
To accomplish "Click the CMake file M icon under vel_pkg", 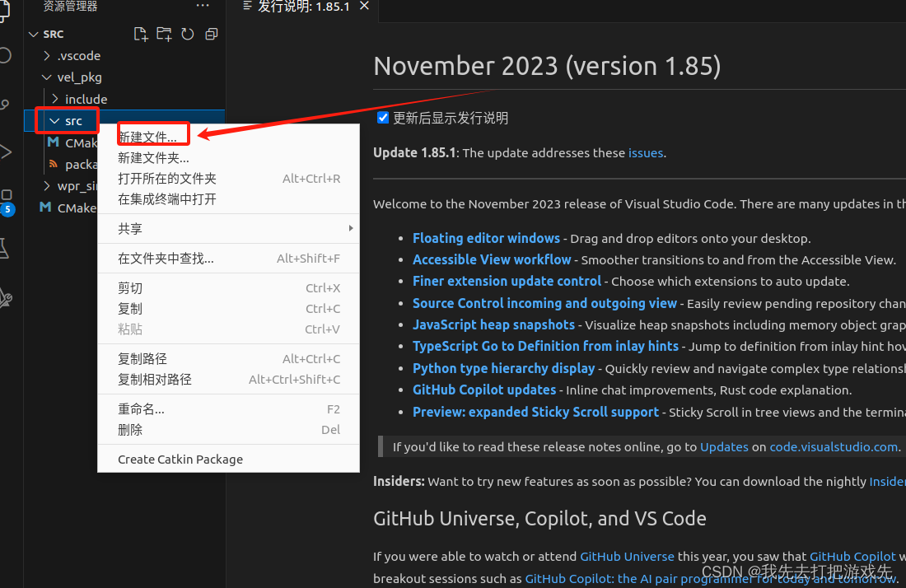I will (54, 142).
